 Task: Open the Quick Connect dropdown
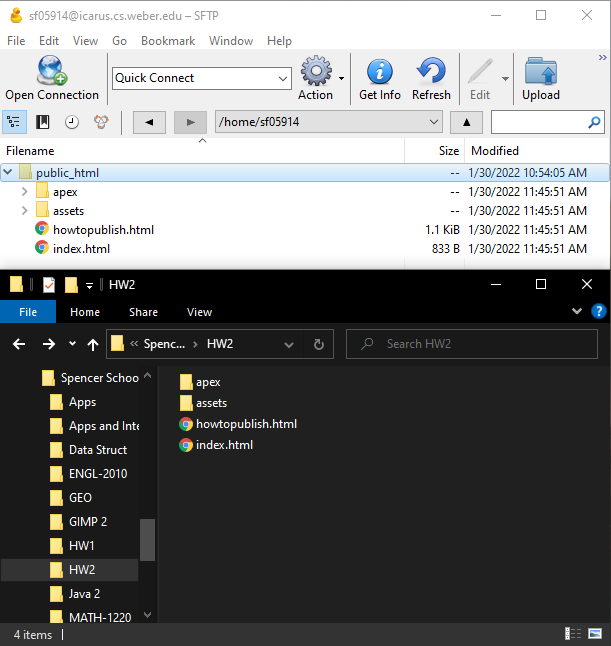click(283, 78)
